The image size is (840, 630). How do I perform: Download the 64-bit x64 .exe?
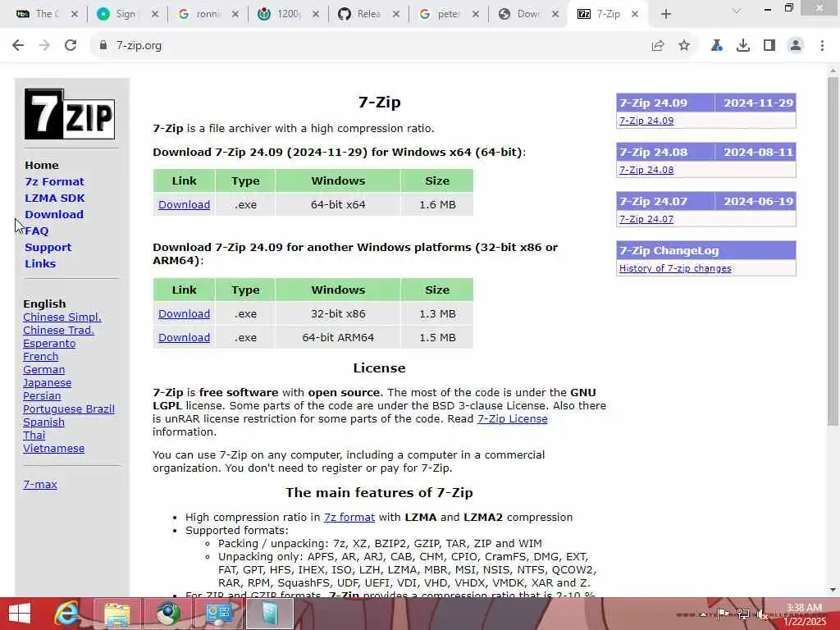[184, 204]
